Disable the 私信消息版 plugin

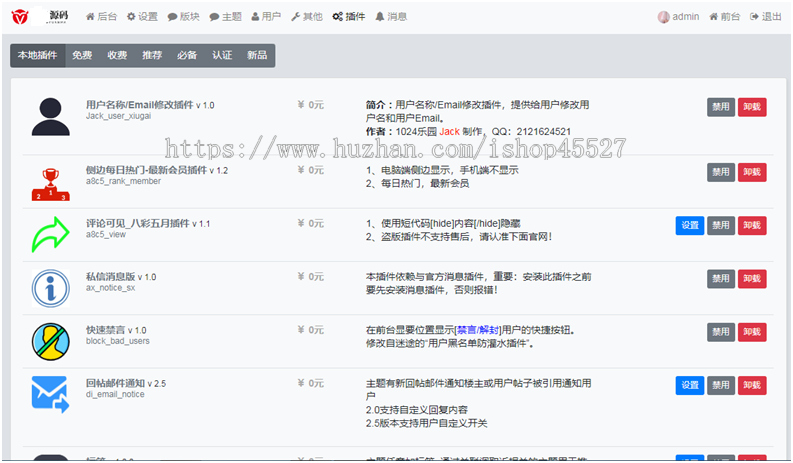pyautogui.click(x=721, y=279)
